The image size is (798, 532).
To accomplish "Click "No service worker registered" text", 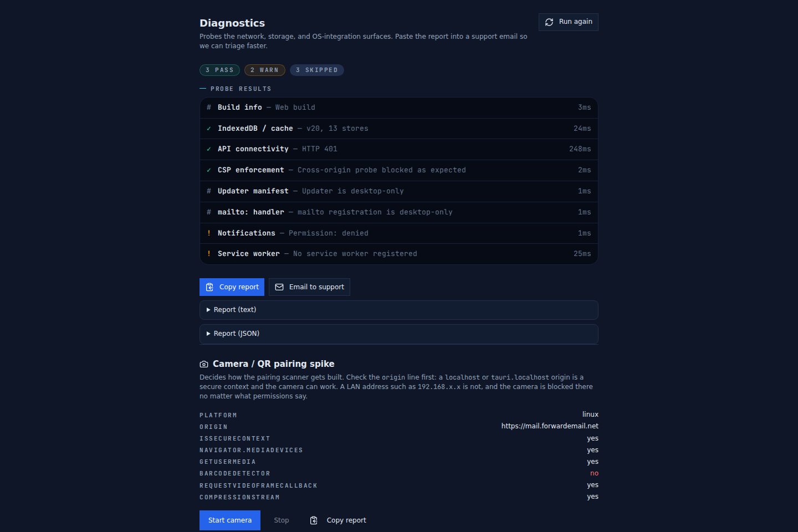I will click(355, 254).
